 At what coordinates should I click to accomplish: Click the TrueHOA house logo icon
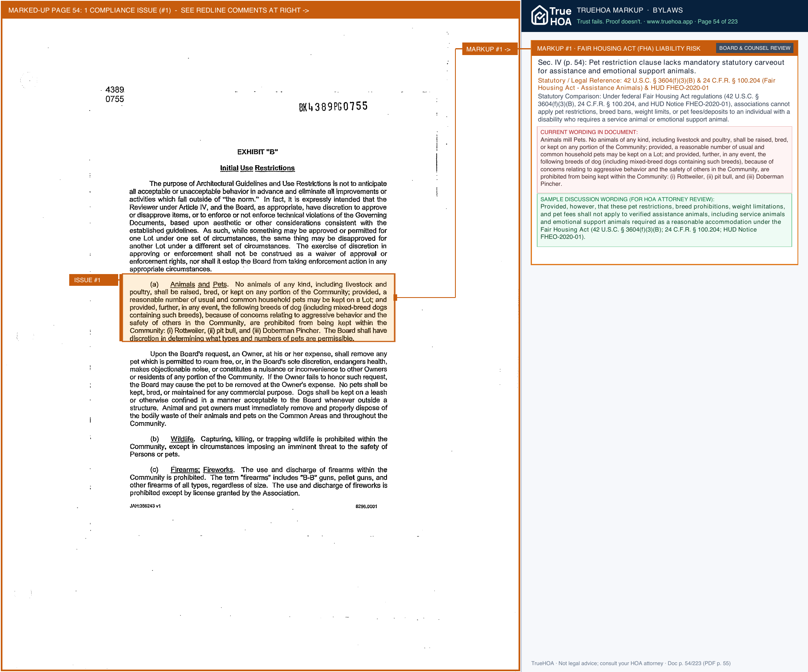[x=540, y=15]
